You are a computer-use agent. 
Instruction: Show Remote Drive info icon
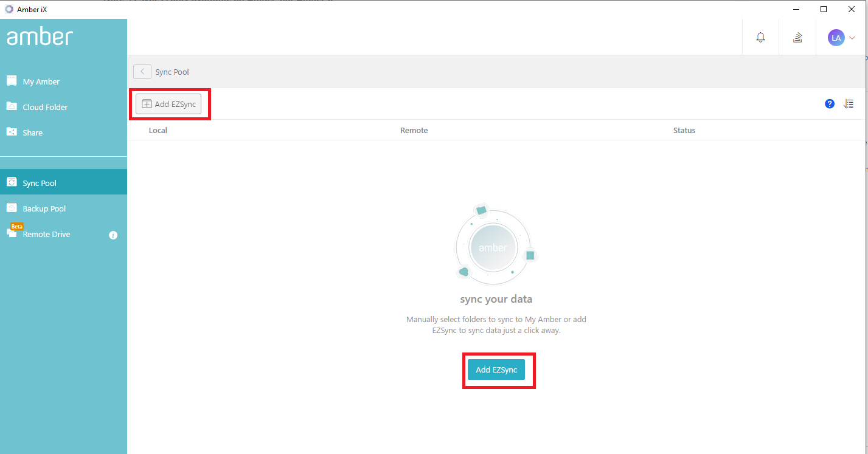(x=113, y=235)
